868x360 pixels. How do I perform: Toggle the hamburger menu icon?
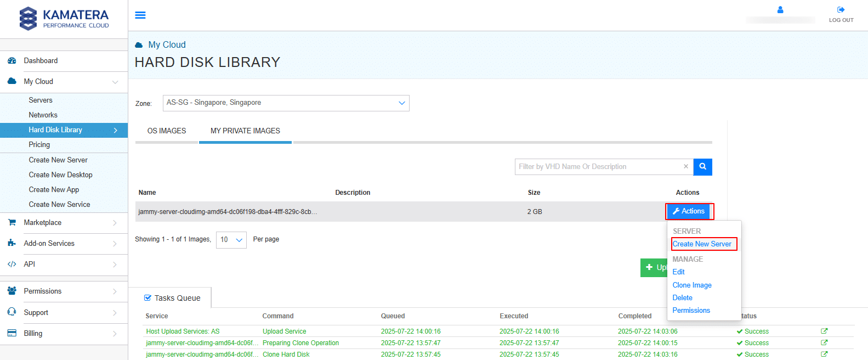click(140, 15)
